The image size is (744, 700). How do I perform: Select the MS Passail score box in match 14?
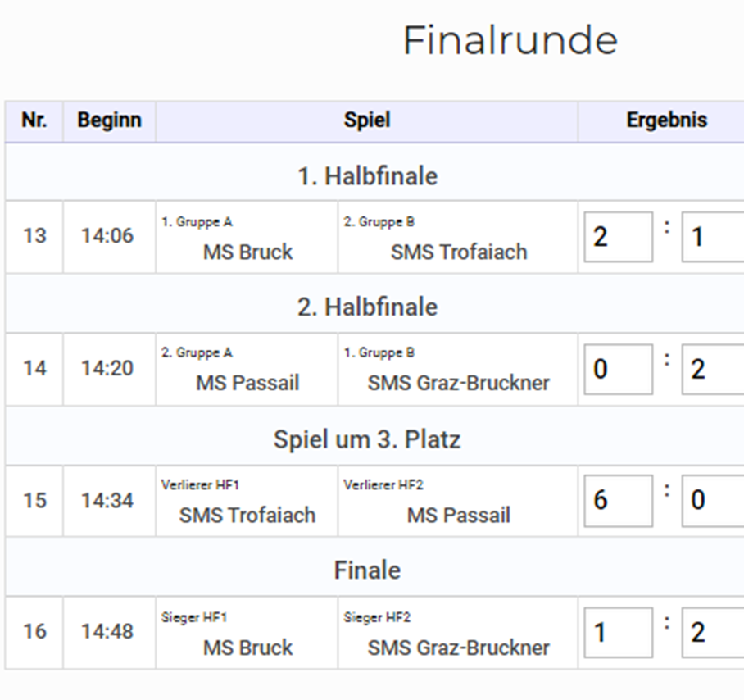(x=619, y=369)
